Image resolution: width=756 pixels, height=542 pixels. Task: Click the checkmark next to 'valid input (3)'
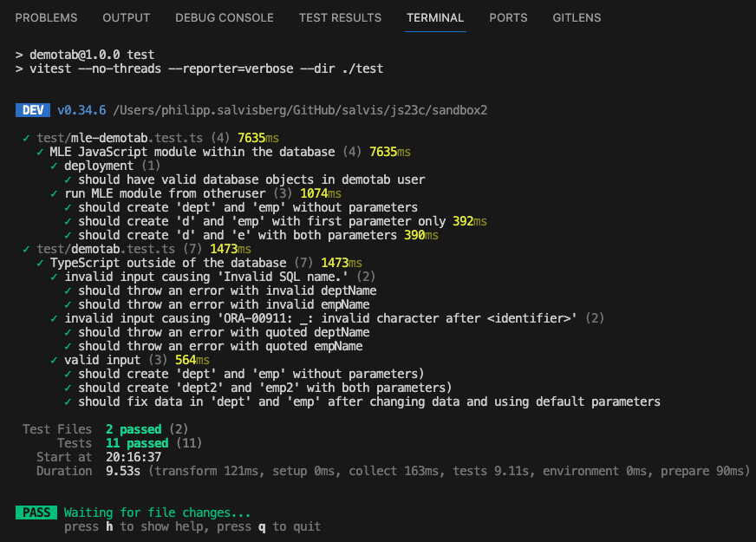(x=54, y=360)
